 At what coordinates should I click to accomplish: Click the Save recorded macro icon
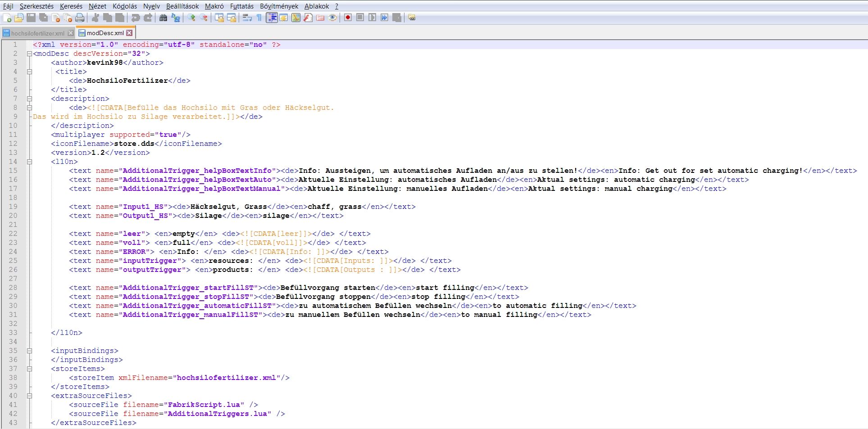click(x=397, y=18)
